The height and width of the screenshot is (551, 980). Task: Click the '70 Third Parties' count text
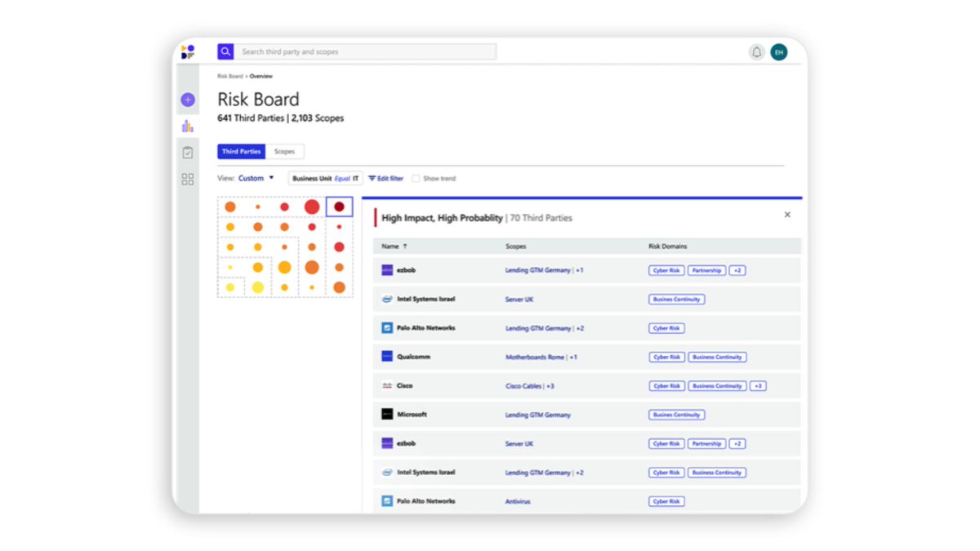(x=541, y=218)
